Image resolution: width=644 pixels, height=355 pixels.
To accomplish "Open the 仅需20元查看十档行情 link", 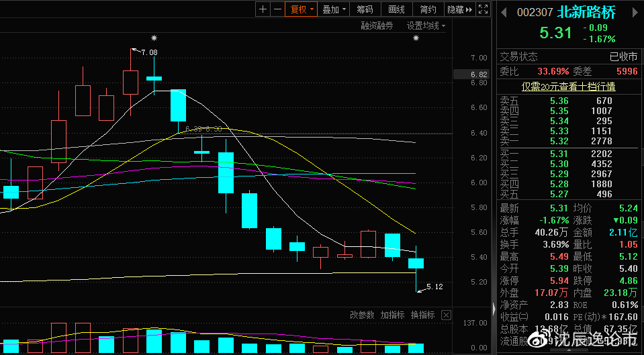I will click(568, 87).
